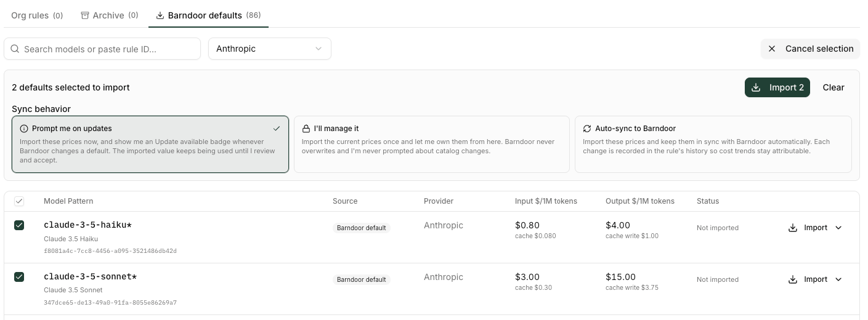Click the Status column header

[x=708, y=201]
